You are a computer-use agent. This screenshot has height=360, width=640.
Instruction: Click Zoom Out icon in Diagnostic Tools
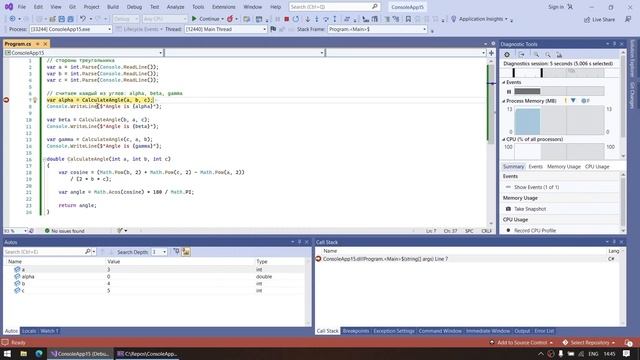[x=548, y=54]
